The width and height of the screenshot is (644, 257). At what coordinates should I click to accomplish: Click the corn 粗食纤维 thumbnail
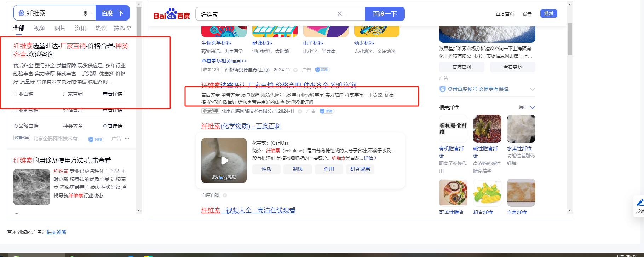coord(487,193)
